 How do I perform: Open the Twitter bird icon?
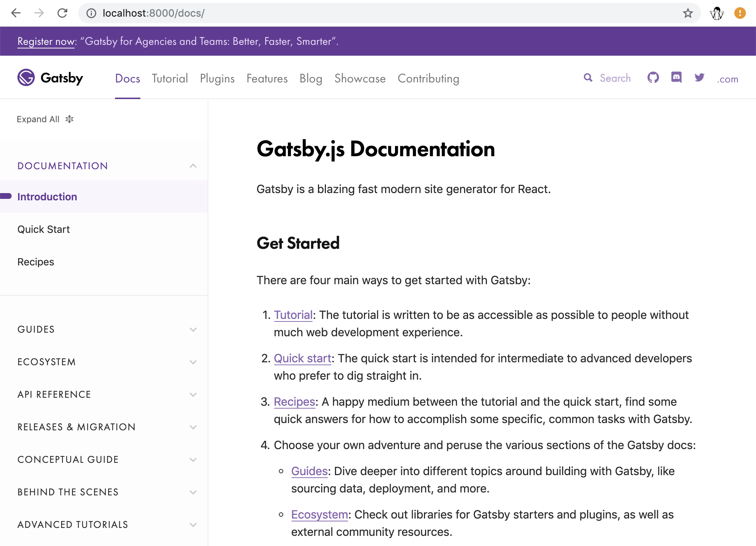699,78
